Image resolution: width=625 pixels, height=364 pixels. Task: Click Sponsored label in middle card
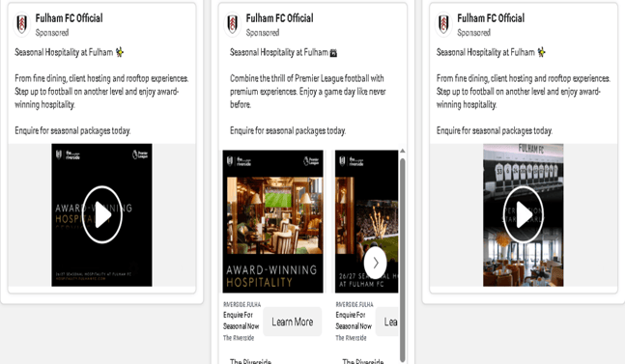[x=263, y=33]
